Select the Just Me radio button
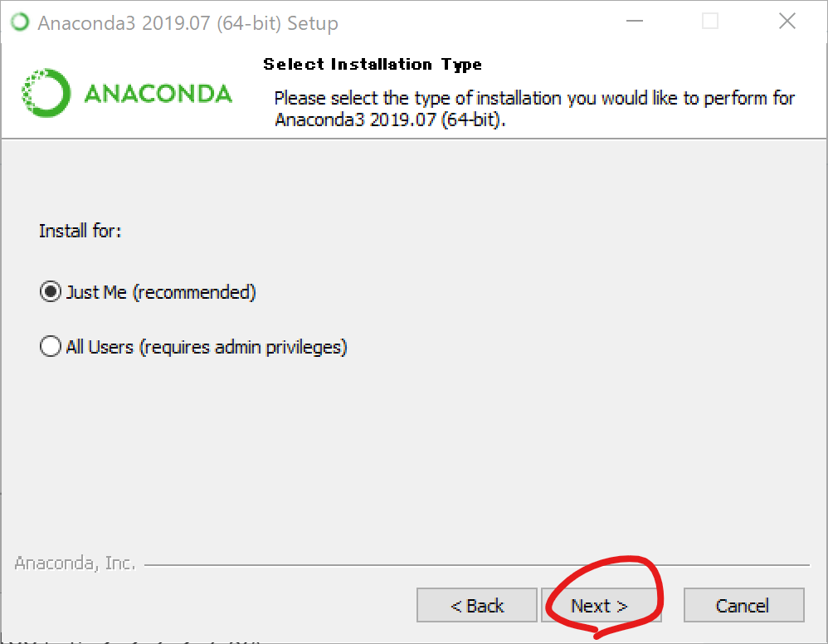828x644 pixels. click(50, 291)
